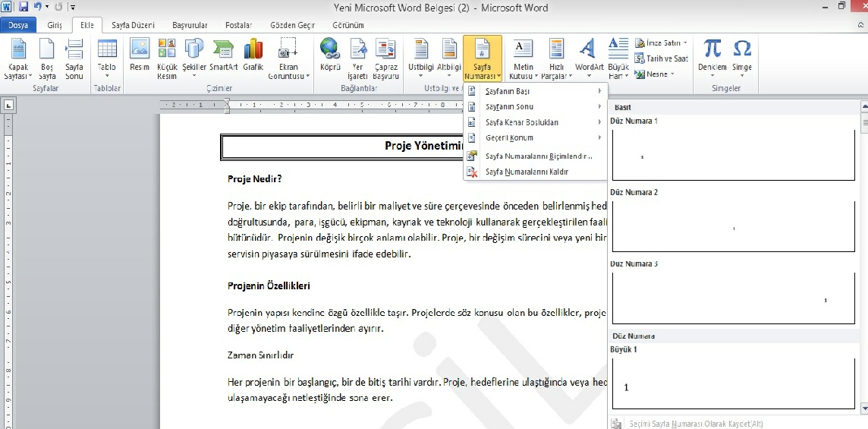Viewport: 868px width, 429px height.
Task: Expand the Sayfanın Sonu submenu
Action: point(536,106)
